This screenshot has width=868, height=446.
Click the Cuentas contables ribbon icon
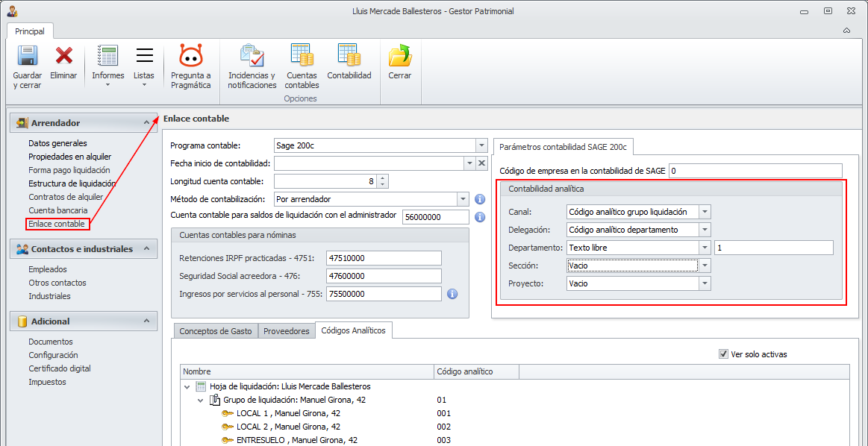(x=302, y=57)
